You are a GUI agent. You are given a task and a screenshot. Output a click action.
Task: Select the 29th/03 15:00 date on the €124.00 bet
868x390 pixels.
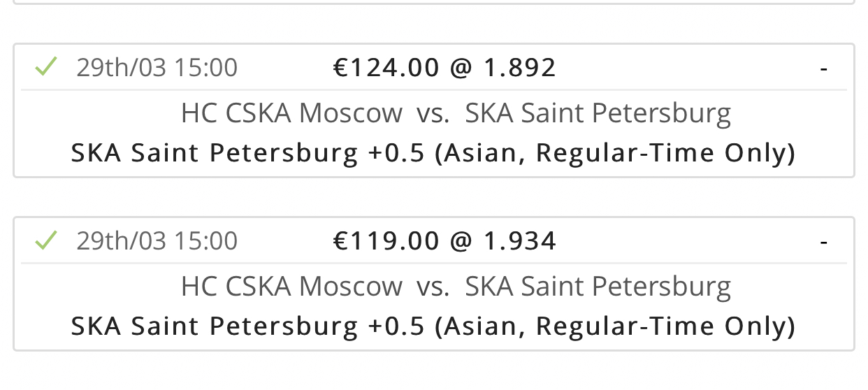[x=157, y=68]
